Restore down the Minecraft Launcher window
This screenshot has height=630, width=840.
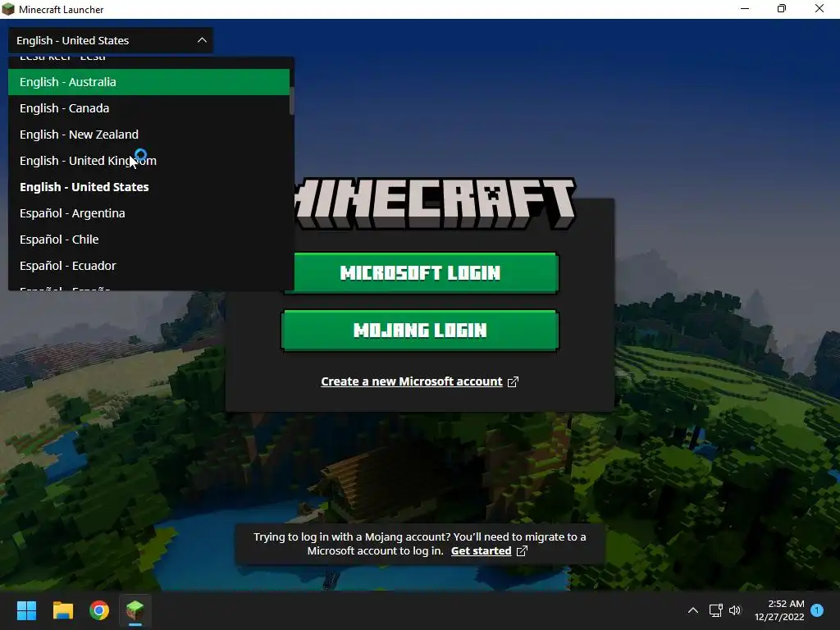pos(782,8)
